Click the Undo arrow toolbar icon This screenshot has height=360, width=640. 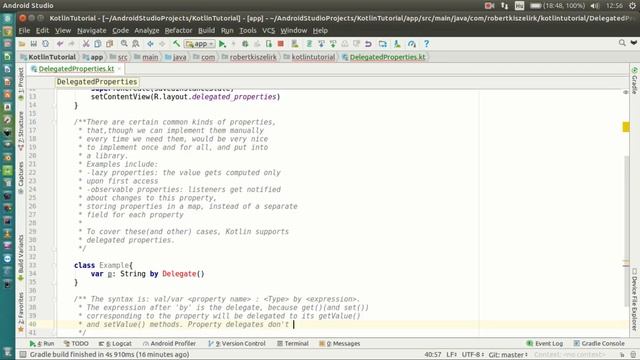[x=60, y=44]
